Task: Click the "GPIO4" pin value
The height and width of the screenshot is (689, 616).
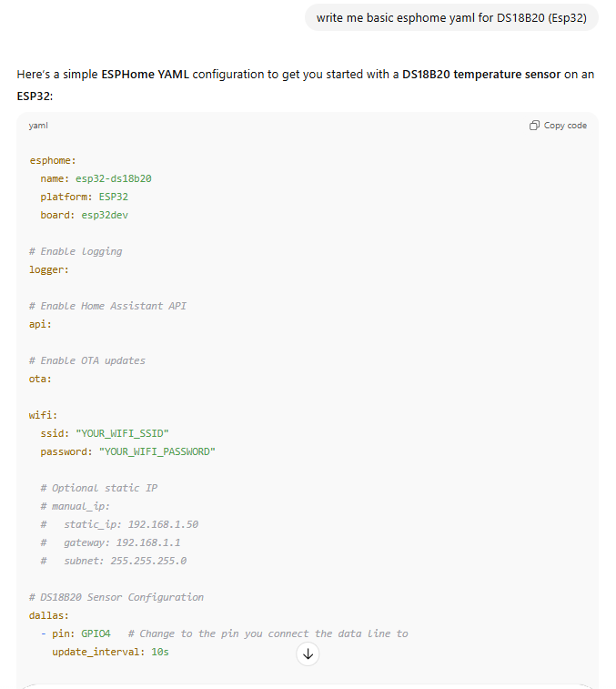Action: (96, 633)
